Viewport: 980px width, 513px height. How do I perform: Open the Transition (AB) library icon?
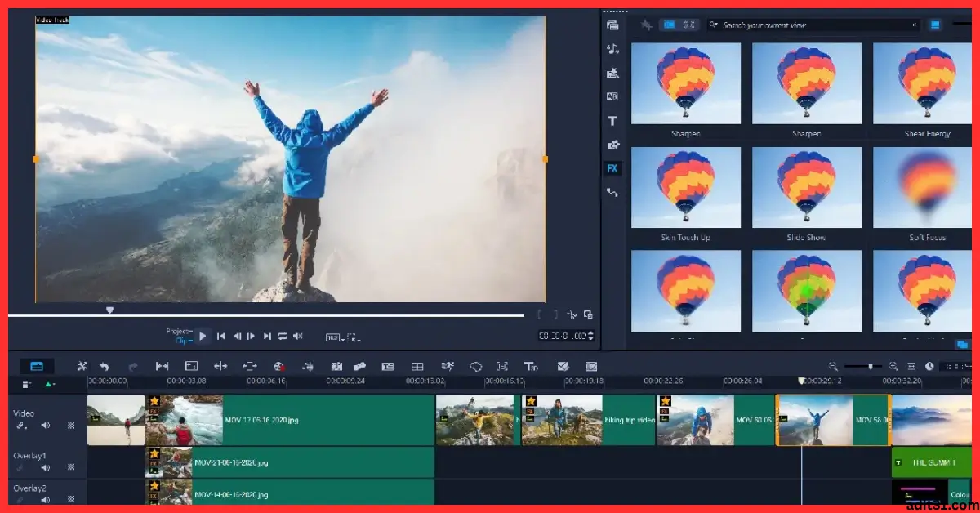pyautogui.click(x=612, y=96)
